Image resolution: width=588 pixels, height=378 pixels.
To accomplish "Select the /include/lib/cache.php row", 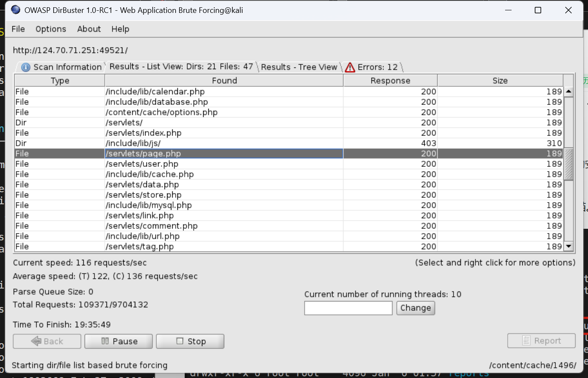I will click(x=289, y=174).
